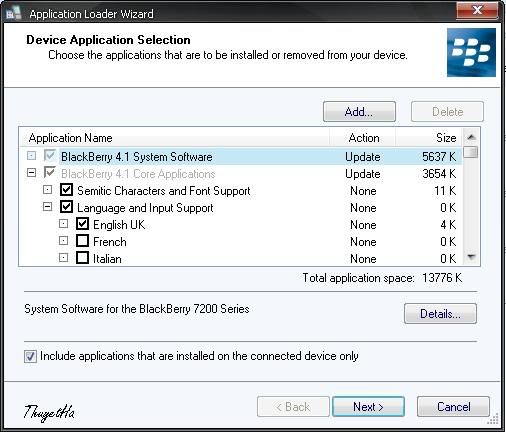The image size is (506, 433).
Task: Click Update action for Core Applications
Action: click(x=363, y=174)
